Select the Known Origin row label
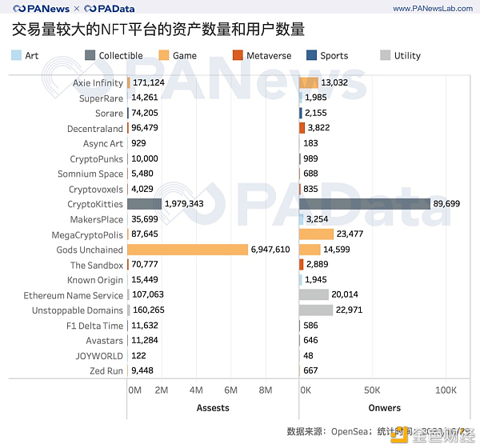Viewport: 480px width, 448px height. (x=95, y=280)
